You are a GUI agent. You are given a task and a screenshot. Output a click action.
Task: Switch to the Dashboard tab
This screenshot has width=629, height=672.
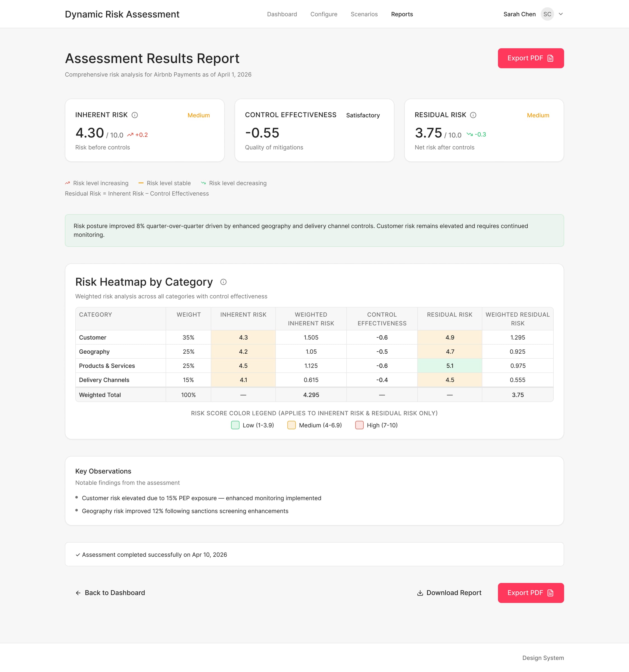click(282, 14)
